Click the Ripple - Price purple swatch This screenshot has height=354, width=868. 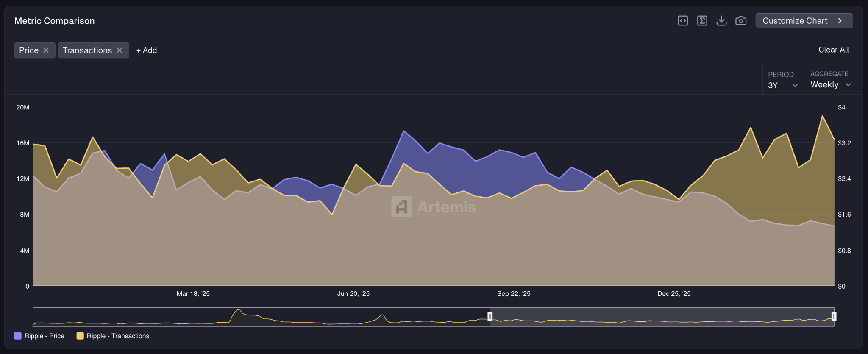pyautogui.click(x=18, y=336)
